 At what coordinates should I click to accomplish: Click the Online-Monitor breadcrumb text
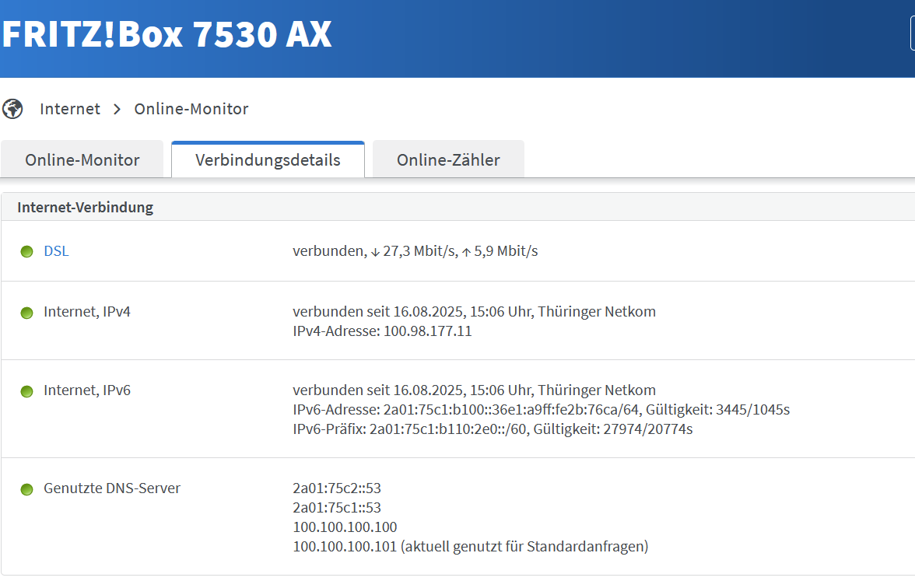coord(191,109)
